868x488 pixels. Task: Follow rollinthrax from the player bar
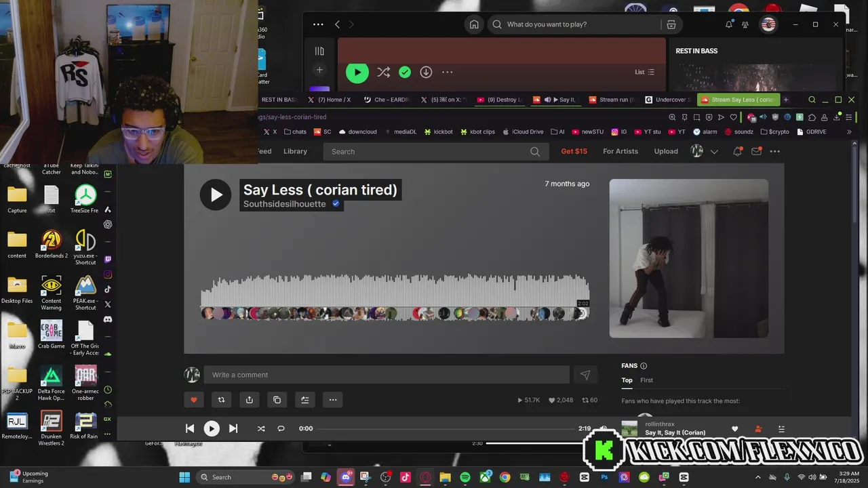click(758, 429)
